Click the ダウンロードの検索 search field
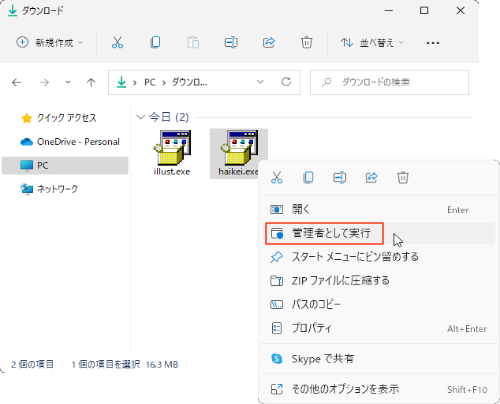This screenshot has height=404, width=500. (389, 82)
